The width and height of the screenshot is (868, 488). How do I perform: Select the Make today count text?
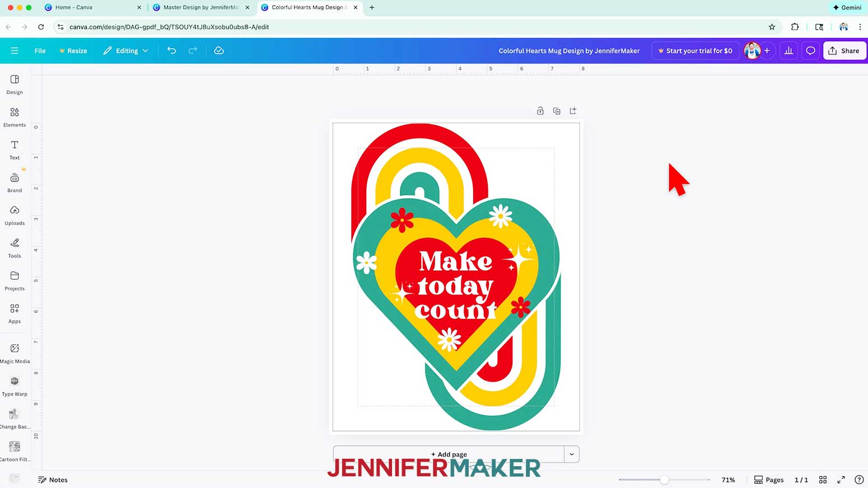point(455,285)
